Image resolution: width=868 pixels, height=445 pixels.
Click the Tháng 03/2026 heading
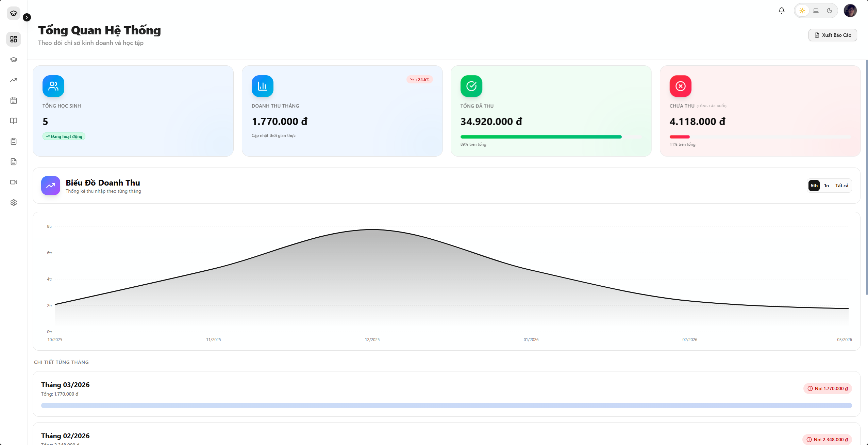click(x=65, y=385)
